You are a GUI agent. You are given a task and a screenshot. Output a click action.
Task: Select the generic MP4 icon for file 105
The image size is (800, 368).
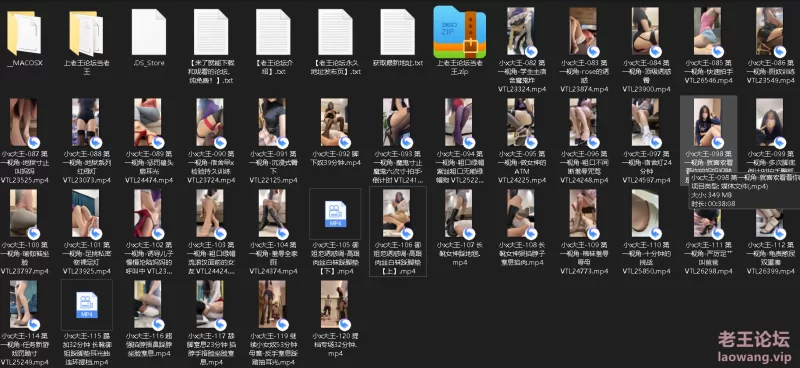pyautogui.click(x=335, y=214)
